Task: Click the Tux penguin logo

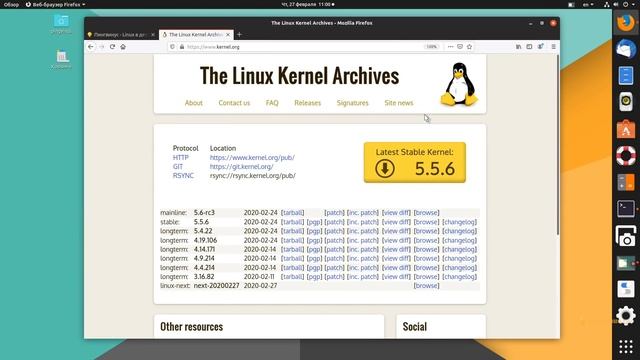Action: pos(459,84)
